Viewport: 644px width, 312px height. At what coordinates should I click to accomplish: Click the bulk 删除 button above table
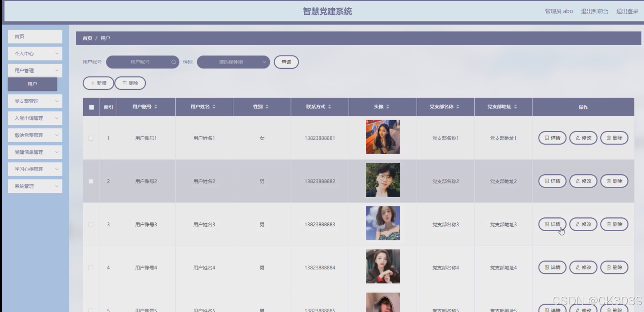[x=130, y=83]
